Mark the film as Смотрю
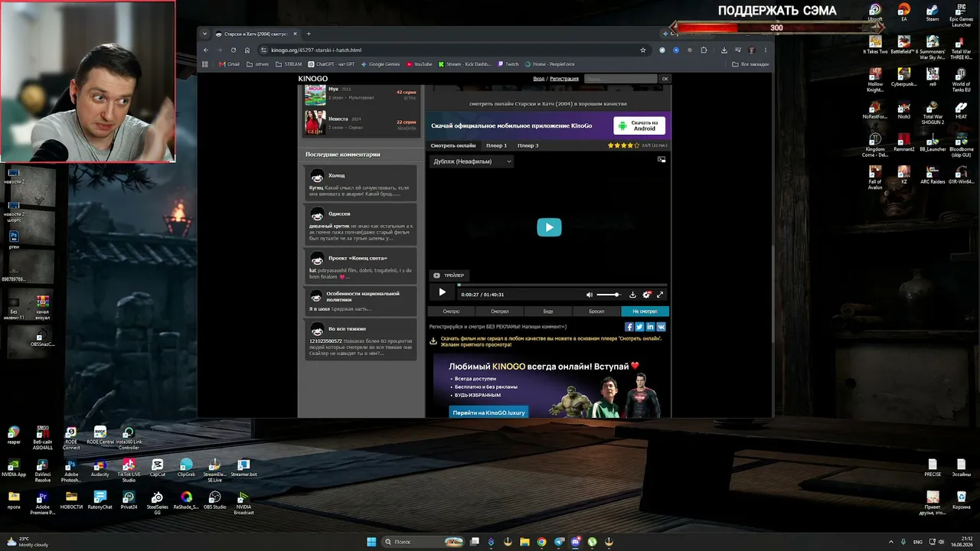This screenshot has height=551, width=980. click(451, 311)
